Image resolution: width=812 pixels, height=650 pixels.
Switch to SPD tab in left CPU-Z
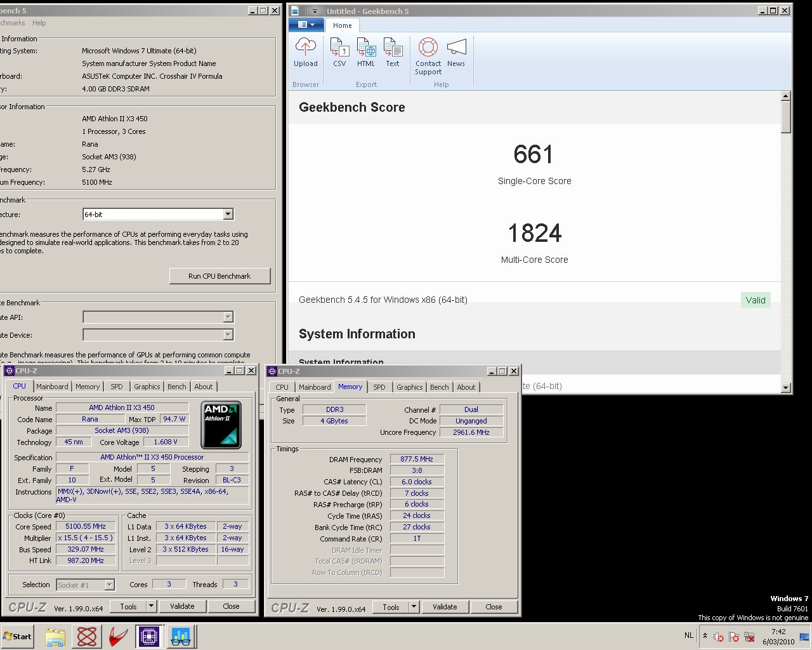coord(117,387)
